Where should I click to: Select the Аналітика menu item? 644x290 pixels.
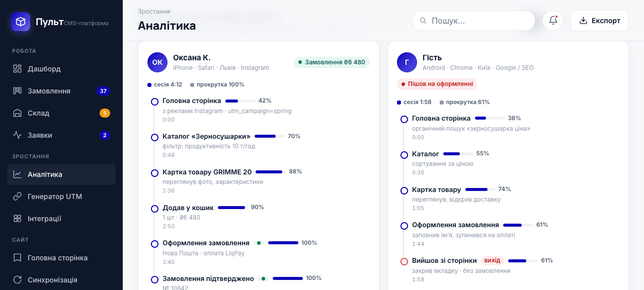pyautogui.click(x=61, y=174)
